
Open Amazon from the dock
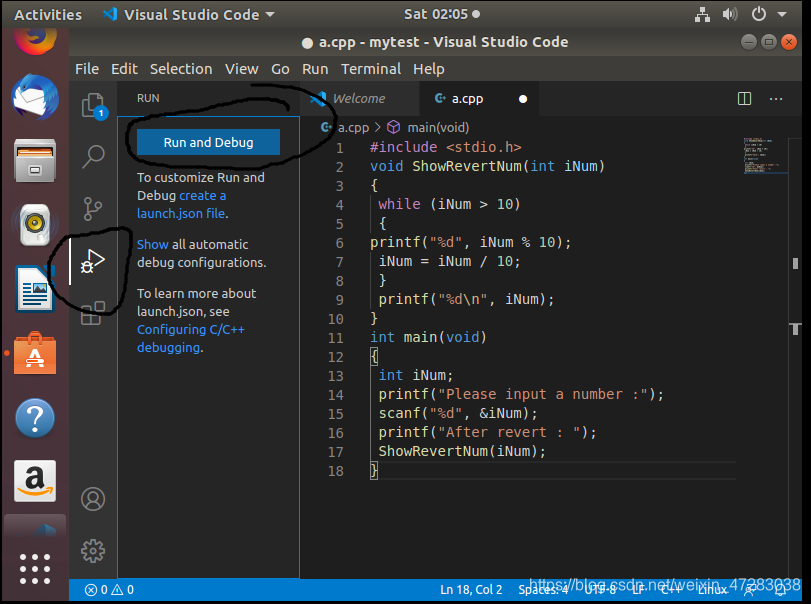[x=35, y=481]
